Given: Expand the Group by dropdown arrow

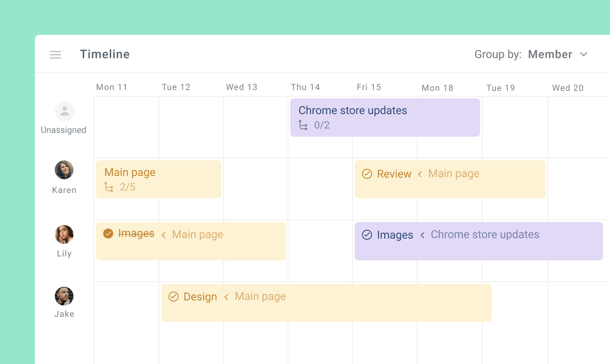Looking at the screenshot, I should 584,54.
